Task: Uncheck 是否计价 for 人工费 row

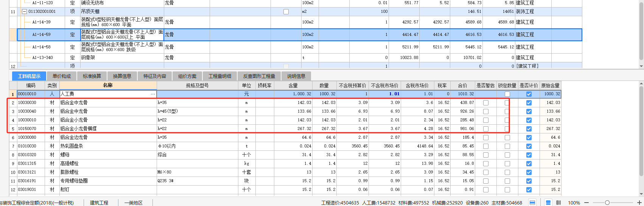Action: [x=529, y=94]
